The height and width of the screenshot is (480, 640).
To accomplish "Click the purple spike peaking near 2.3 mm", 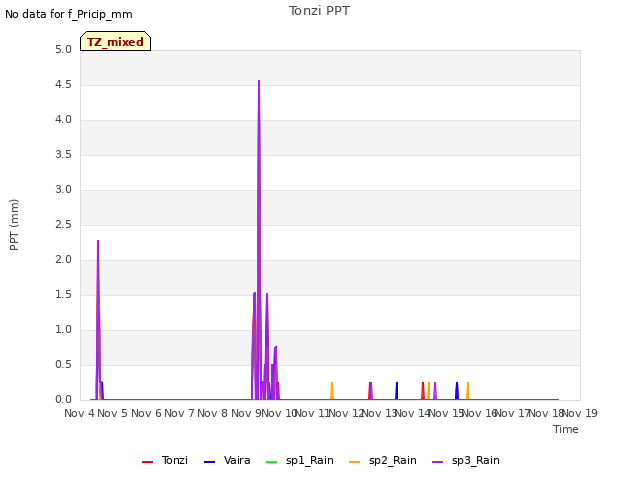I will [98, 242].
